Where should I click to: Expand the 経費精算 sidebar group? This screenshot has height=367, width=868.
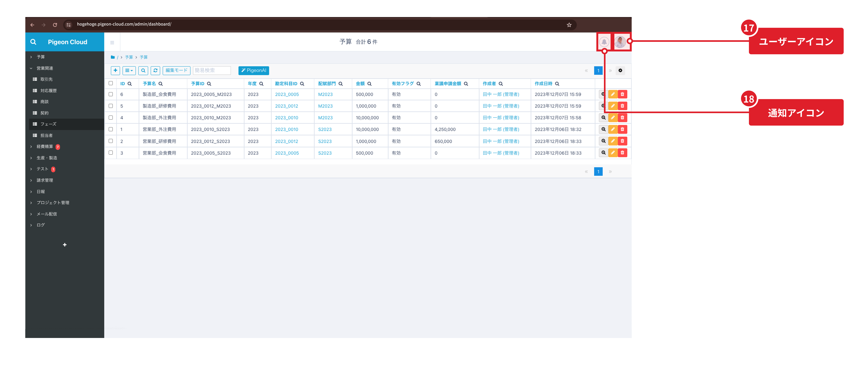45,146
